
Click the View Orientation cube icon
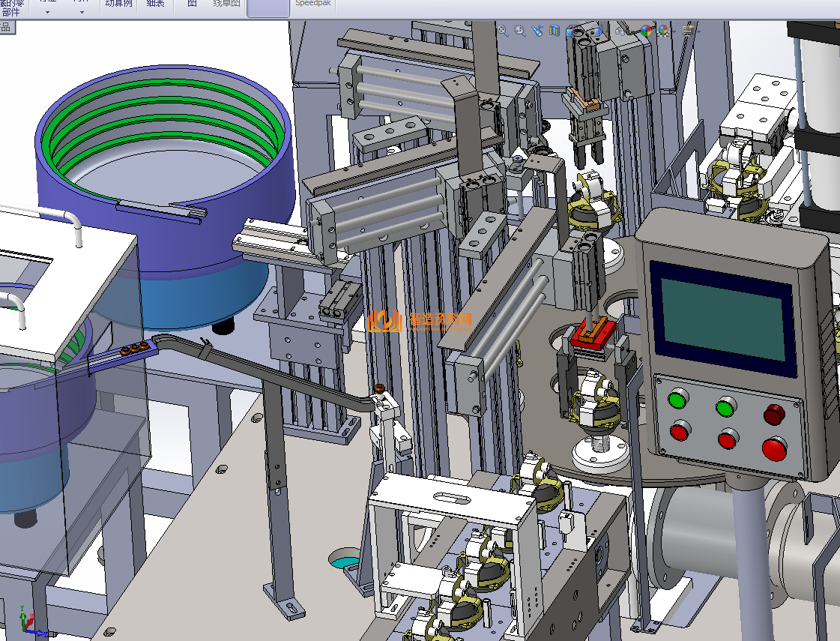pos(572,31)
